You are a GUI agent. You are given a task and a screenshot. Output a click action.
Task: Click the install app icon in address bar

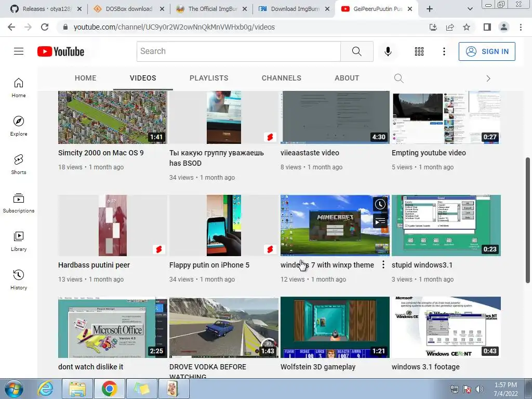[433, 27]
